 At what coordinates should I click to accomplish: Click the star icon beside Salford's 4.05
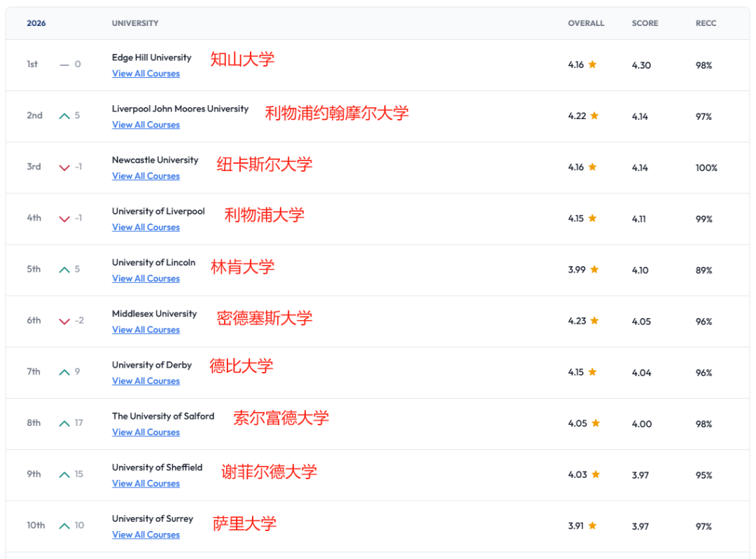coord(596,423)
